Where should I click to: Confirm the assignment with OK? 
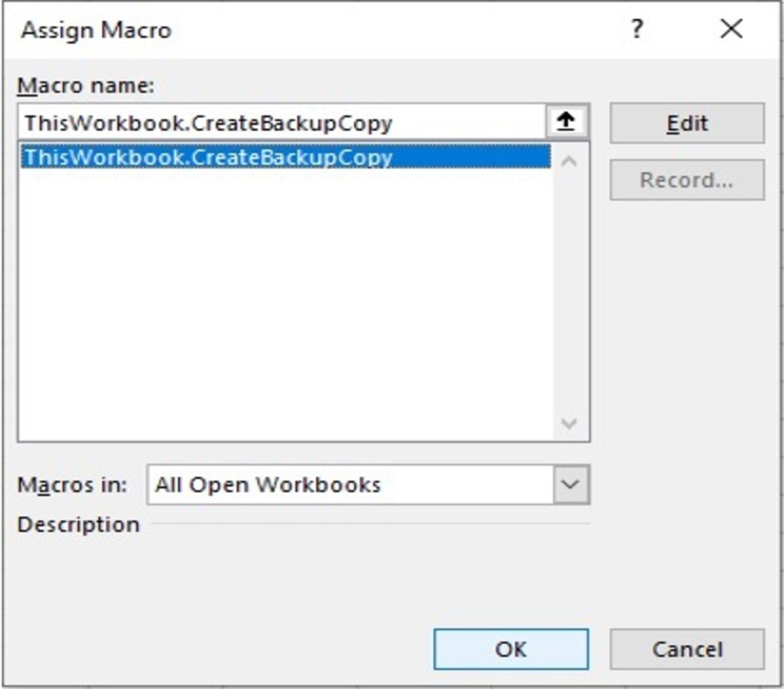click(x=511, y=649)
